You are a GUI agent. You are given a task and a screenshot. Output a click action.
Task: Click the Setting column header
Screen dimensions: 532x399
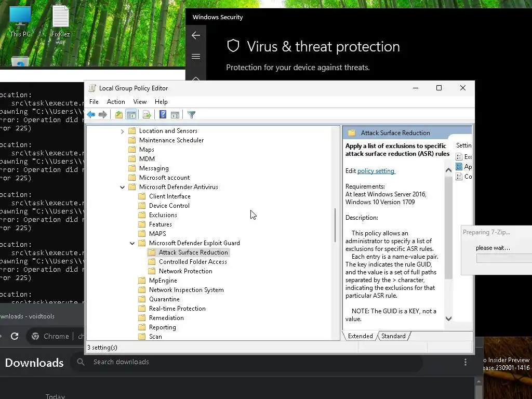click(463, 145)
